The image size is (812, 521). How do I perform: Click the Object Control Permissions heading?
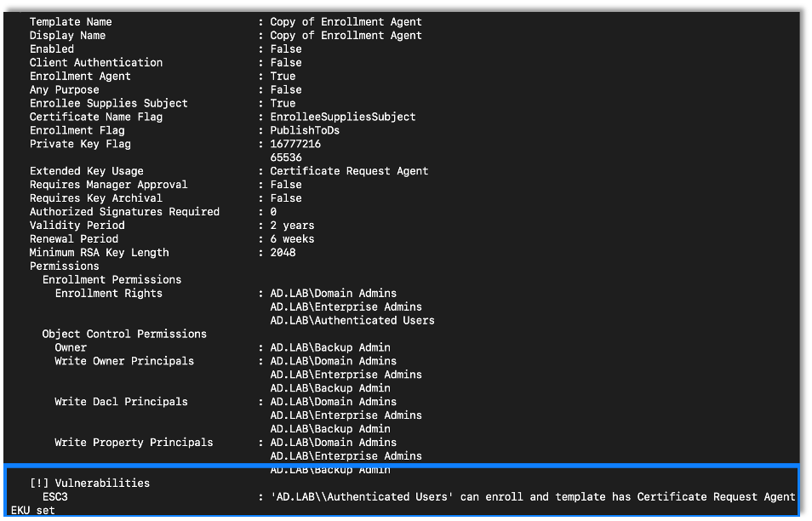[x=124, y=334]
